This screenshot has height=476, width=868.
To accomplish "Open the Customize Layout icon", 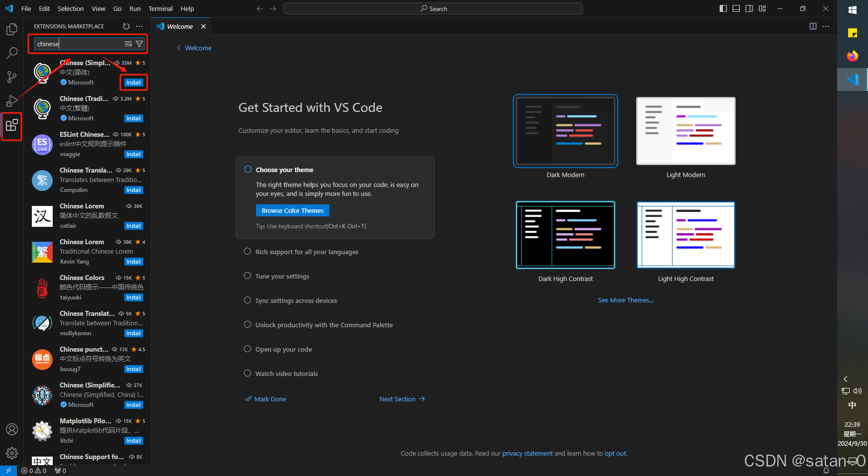I will 763,8.
